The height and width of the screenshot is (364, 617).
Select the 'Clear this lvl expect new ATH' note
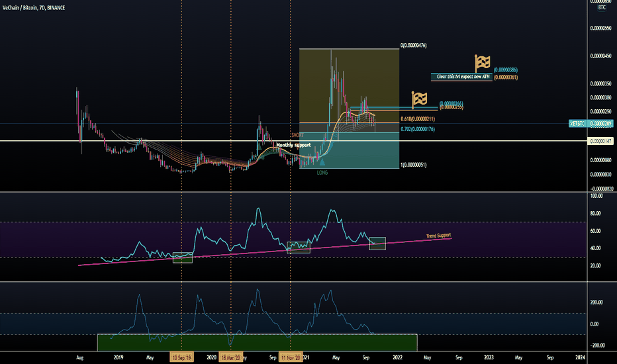(x=463, y=77)
